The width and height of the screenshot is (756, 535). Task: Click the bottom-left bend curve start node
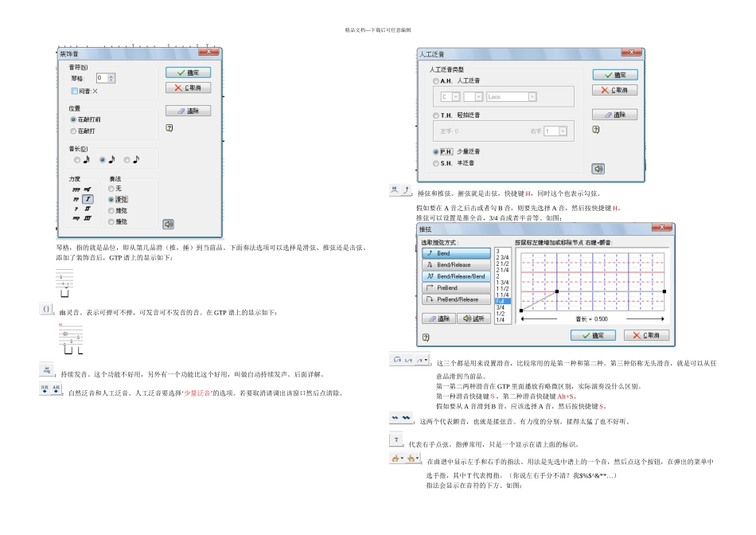521,310
